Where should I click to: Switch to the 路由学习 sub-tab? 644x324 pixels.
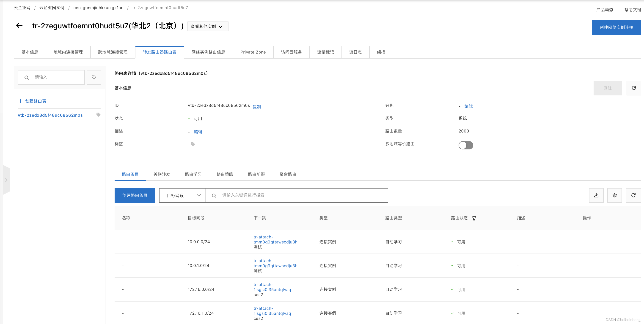193,174
